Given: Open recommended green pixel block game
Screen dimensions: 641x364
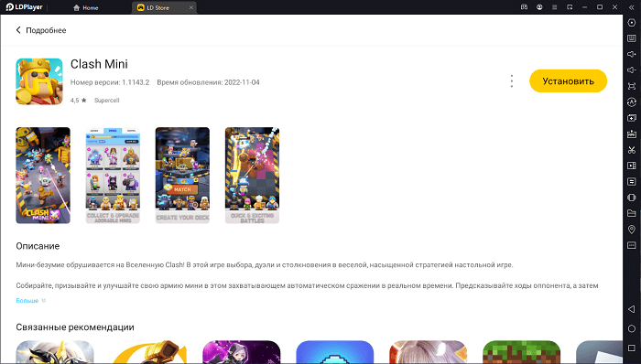Looking at the screenshot, I should tap(522, 352).
